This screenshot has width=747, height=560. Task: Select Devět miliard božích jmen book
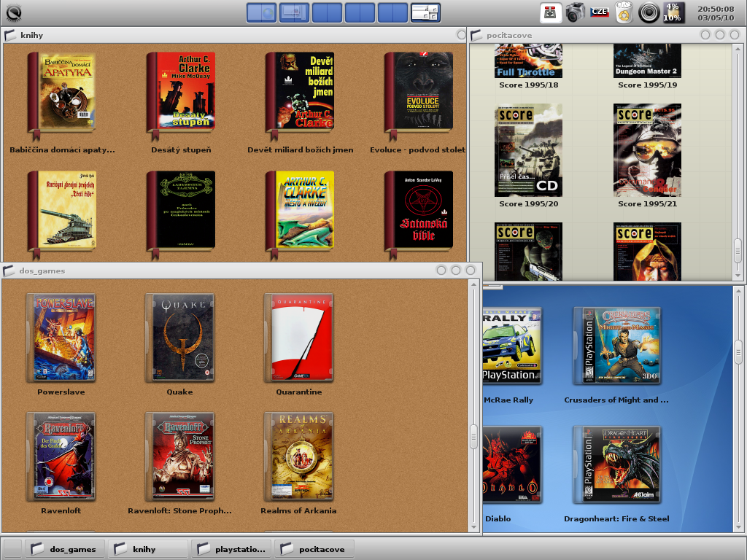point(300,96)
